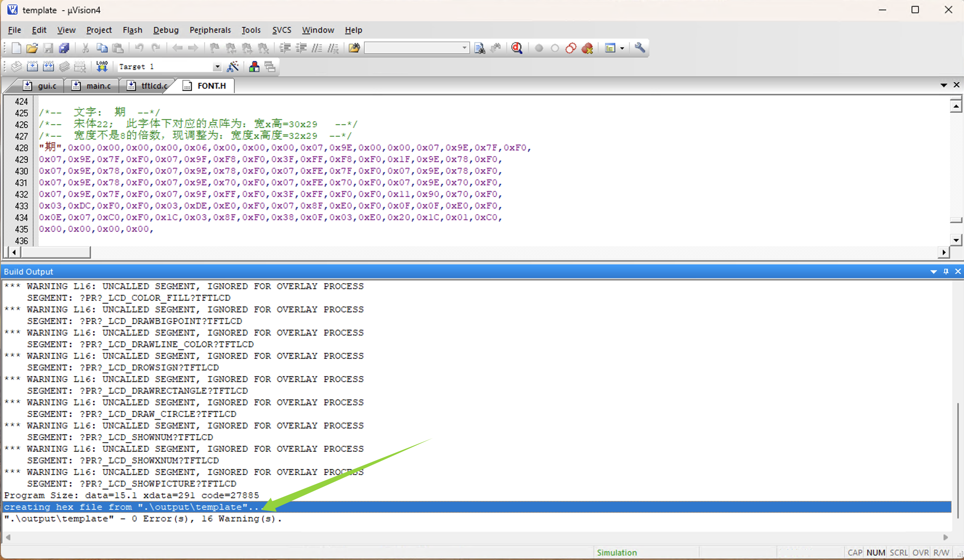Click the editor's horizontal scrollbar thumb
Image resolution: width=964 pixels, height=560 pixels.
(x=56, y=252)
